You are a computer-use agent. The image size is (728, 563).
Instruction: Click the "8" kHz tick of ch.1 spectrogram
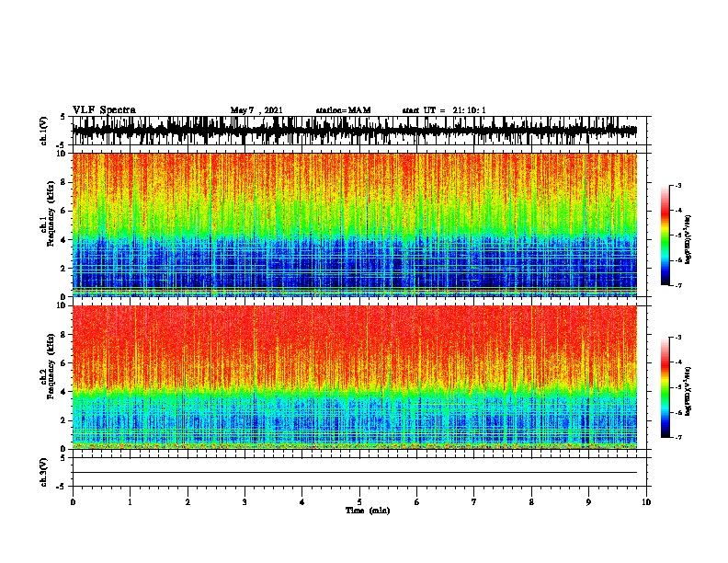(x=63, y=182)
